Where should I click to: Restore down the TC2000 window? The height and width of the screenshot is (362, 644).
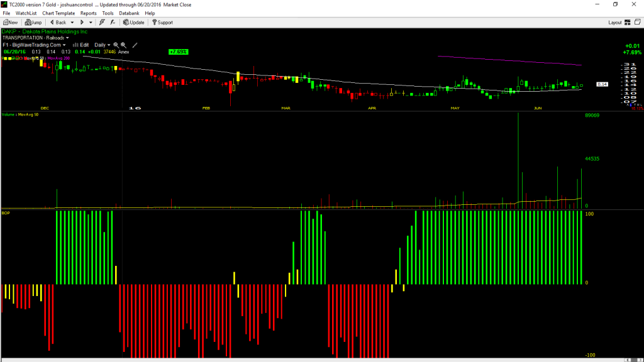[615, 4]
